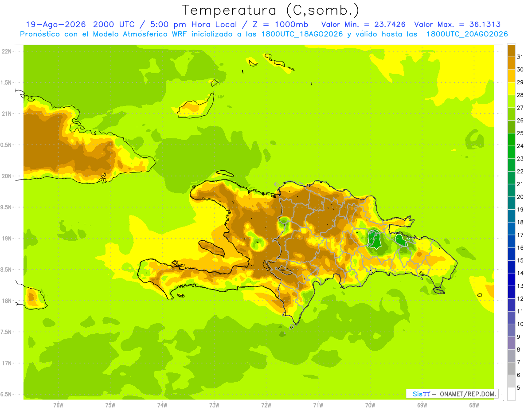The image size is (532, 411).
Task: Click the legend value "5"
Action: (519, 388)
